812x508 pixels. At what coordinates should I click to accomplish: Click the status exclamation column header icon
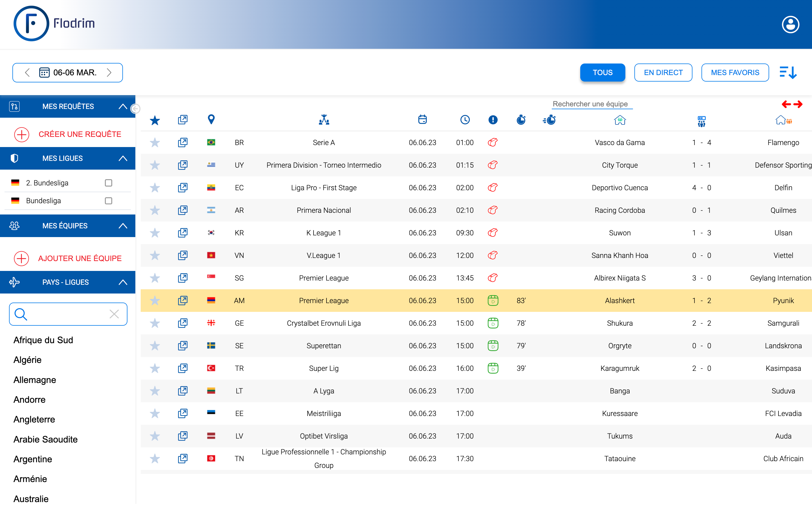tap(493, 120)
